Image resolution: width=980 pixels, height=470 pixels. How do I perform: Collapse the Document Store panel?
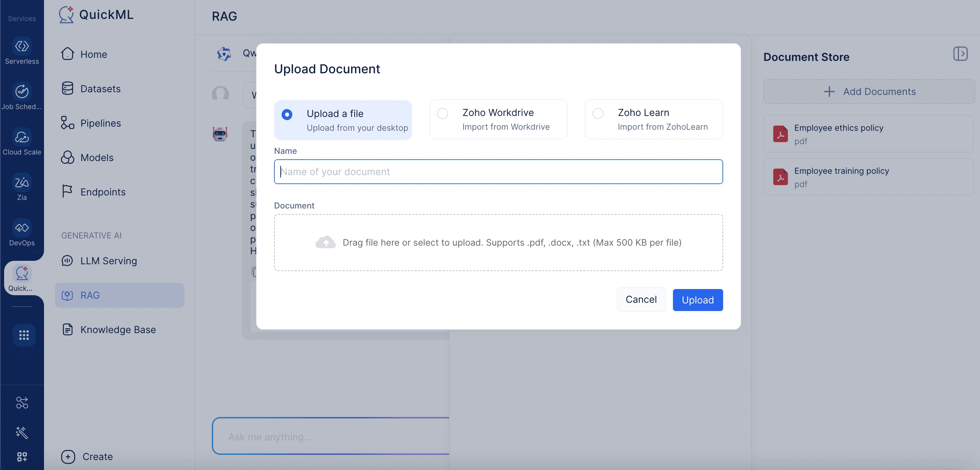coord(960,54)
